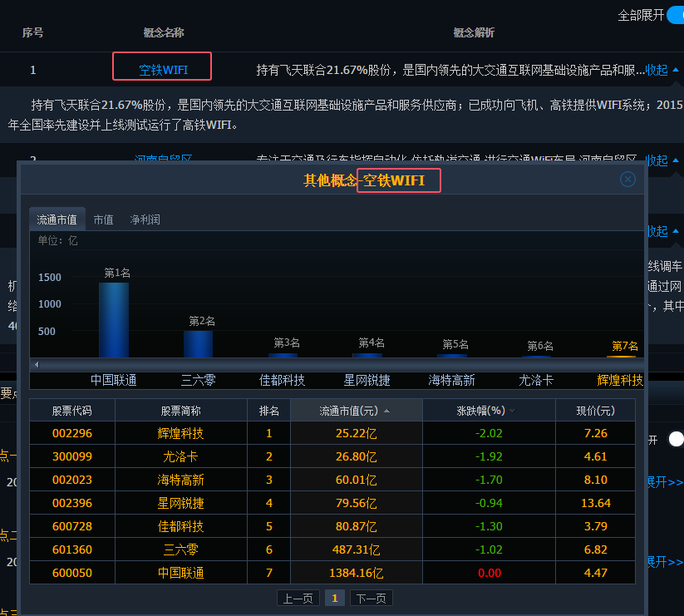Click the 0.00 change cell

(x=489, y=573)
